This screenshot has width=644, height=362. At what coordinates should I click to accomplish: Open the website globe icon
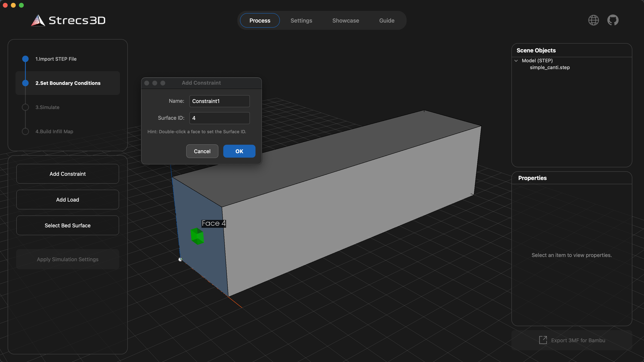click(x=593, y=20)
